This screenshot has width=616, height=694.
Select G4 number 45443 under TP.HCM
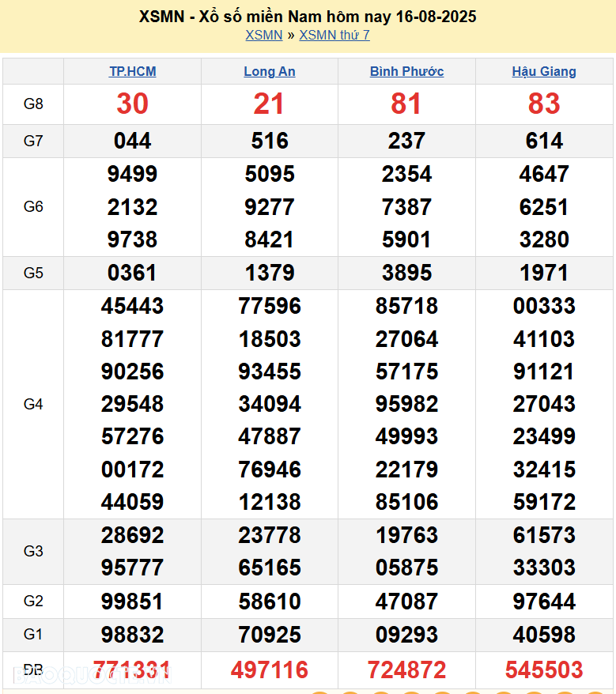(x=132, y=306)
